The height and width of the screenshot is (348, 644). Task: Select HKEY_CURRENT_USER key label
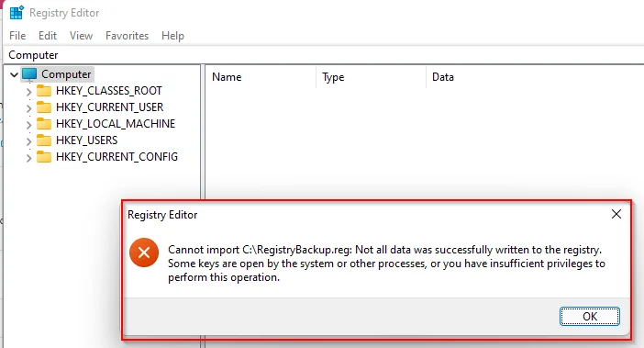tap(110, 107)
